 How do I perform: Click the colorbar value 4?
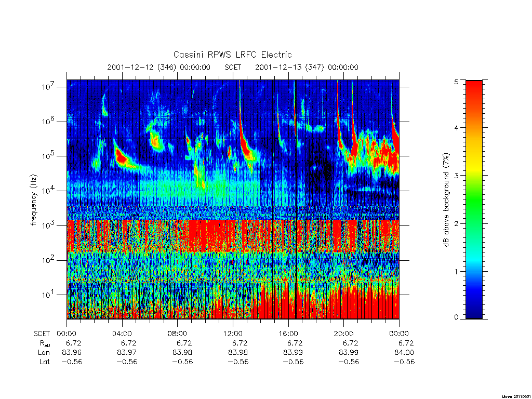click(456, 128)
